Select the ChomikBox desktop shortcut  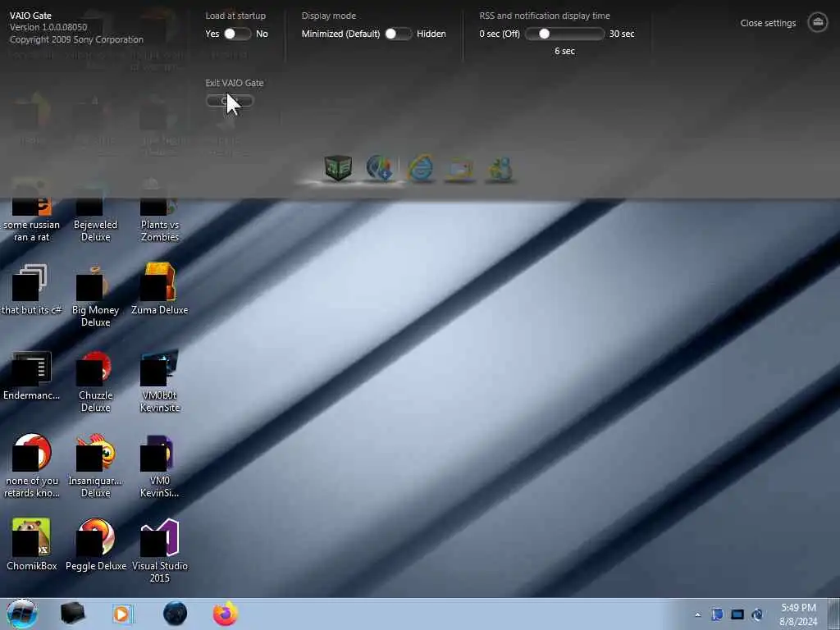(x=32, y=545)
